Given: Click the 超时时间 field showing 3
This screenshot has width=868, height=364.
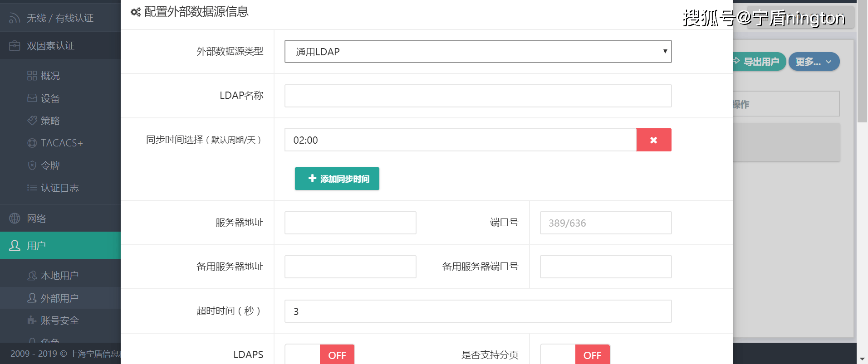Looking at the screenshot, I should pos(478,311).
